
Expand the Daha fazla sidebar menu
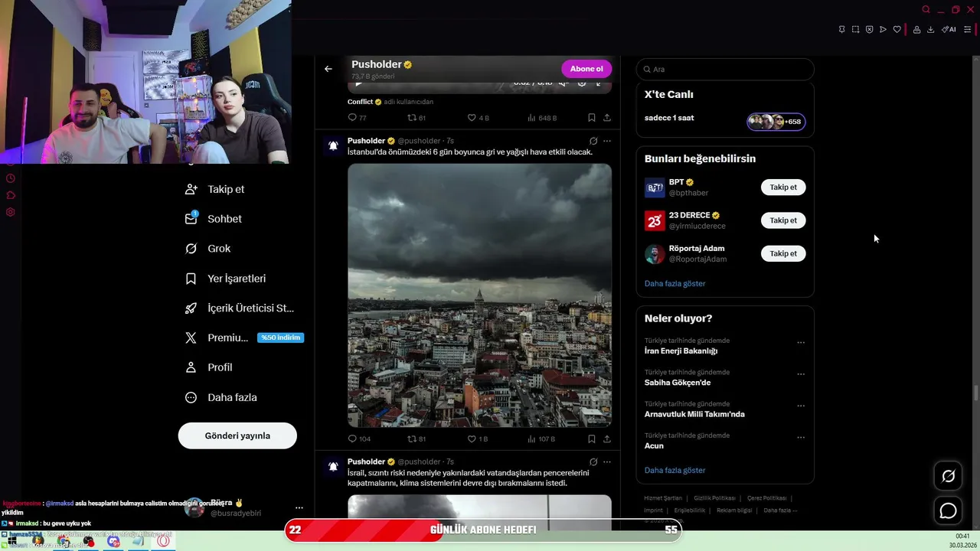tap(221, 397)
